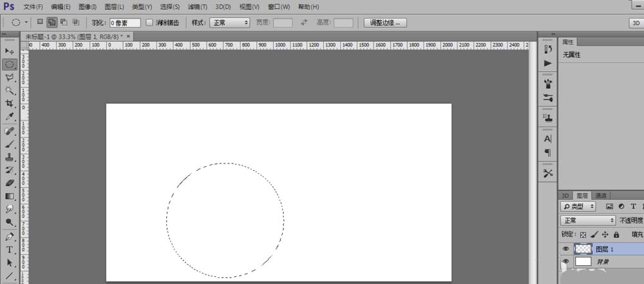Select the Crop tool
644x284 pixels.
pyautogui.click(x=10, y=104)
